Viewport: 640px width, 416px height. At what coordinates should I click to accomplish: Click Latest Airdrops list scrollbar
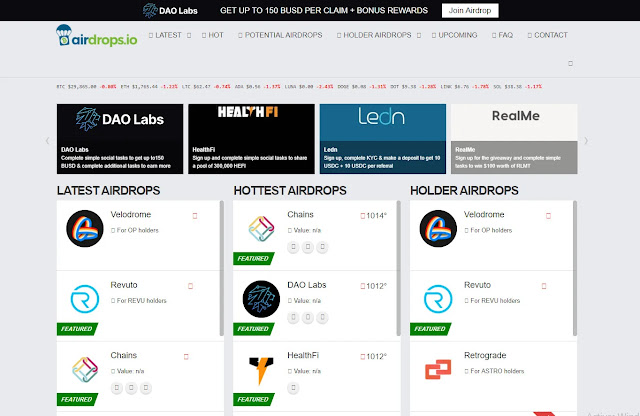click(x=222, y=268)
